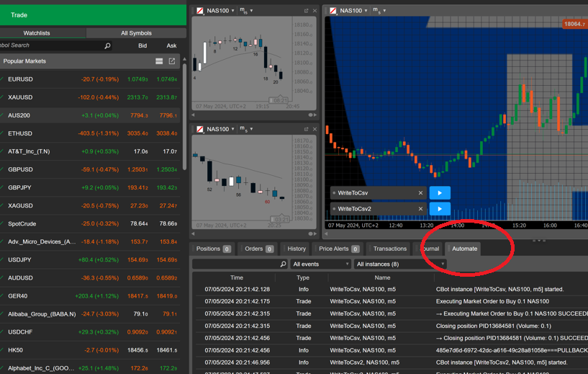Click the WriteToCsv2 cBot label
This screenshot has width=588, height=374.
tap(354, 209)
